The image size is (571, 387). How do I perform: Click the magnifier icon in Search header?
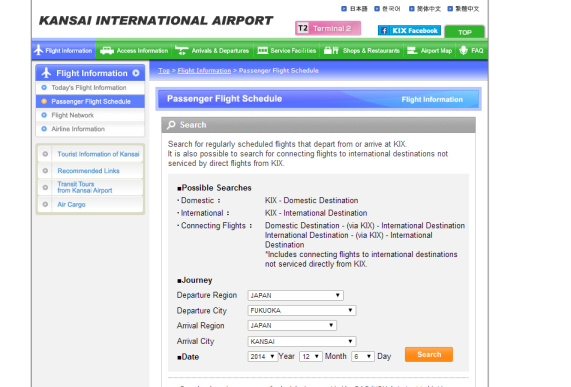click(x=171, y=125)
